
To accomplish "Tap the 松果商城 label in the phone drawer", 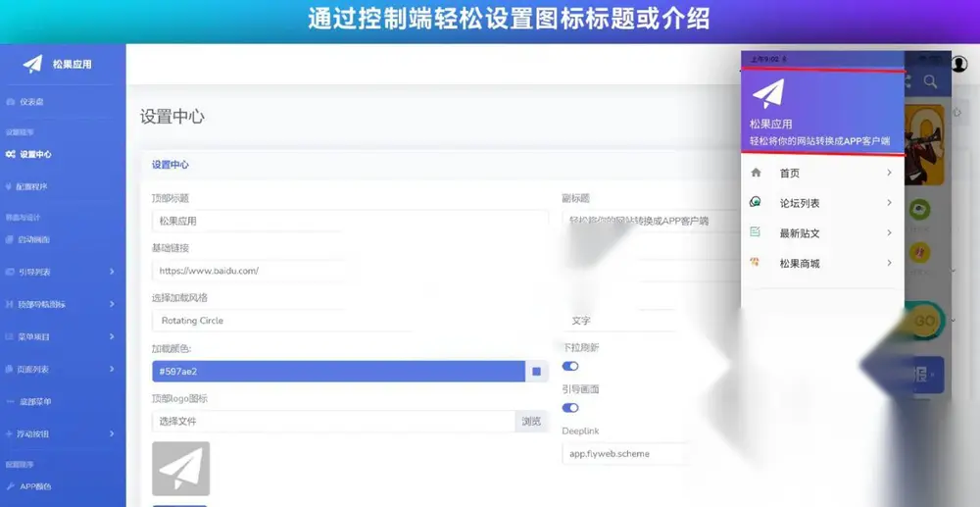I will 800,263.
